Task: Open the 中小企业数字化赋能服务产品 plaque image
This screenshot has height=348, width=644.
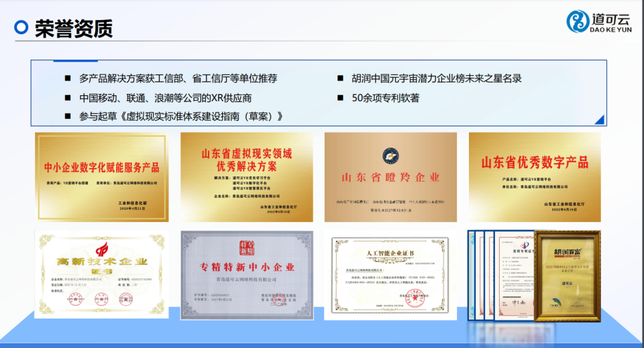Action: click(101, 177)
